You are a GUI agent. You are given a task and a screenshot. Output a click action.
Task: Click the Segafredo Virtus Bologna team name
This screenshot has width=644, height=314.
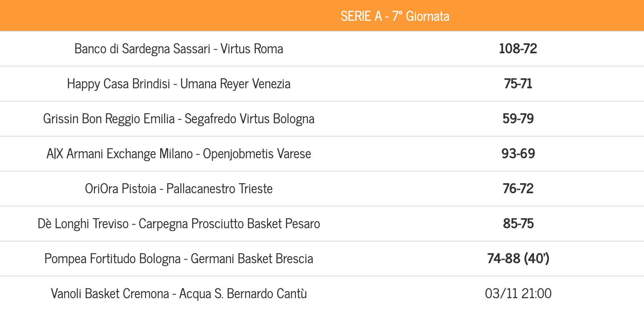pos(250,119)
